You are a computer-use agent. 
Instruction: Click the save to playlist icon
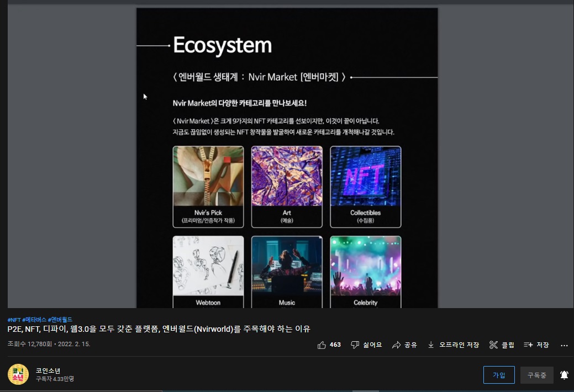click(x=528, y=345)
